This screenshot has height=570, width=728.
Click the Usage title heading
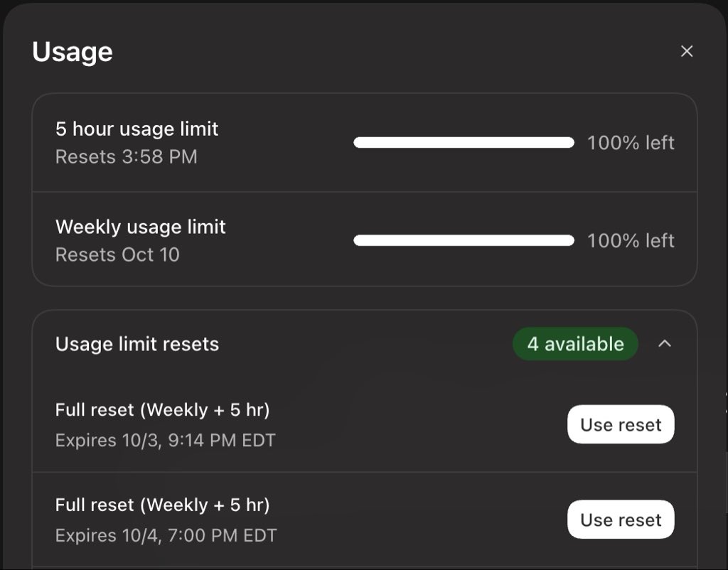pos(73,52)
